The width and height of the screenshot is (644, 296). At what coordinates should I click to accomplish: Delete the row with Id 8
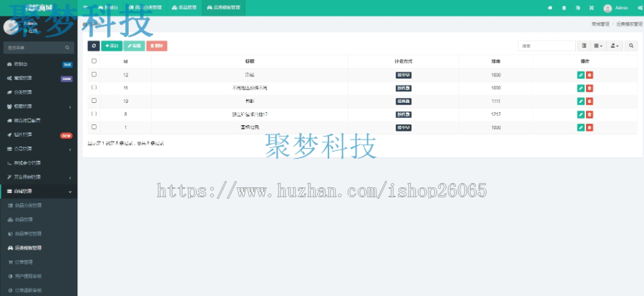tap(590, 114)
